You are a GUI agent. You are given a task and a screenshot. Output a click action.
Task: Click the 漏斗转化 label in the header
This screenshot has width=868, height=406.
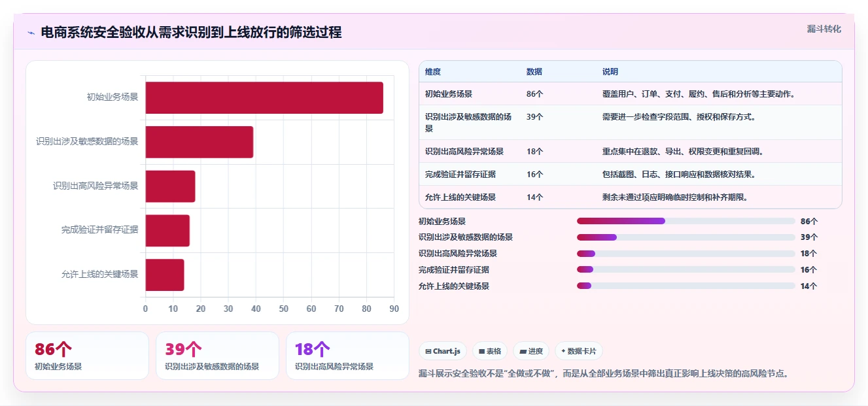click(824, 29)
